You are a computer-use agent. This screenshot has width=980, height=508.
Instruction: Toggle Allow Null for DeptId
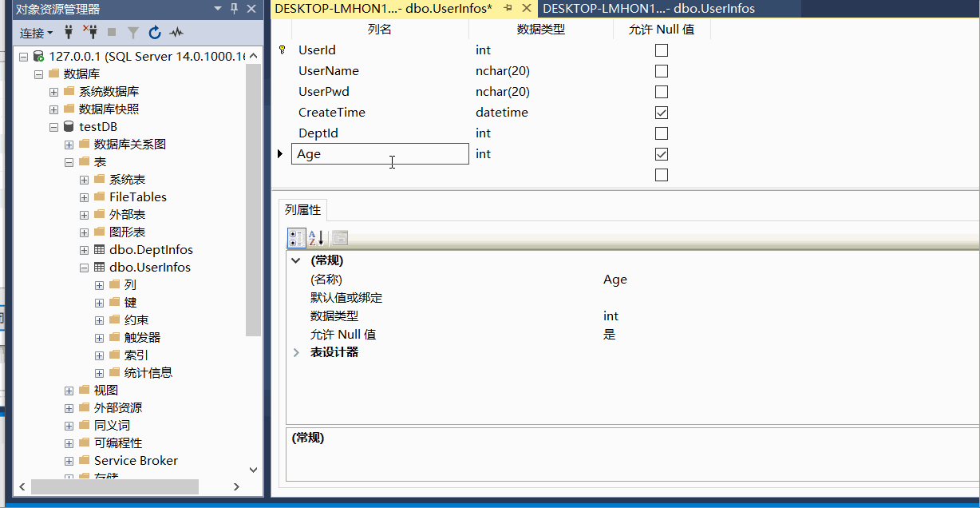tap(662, 133)
